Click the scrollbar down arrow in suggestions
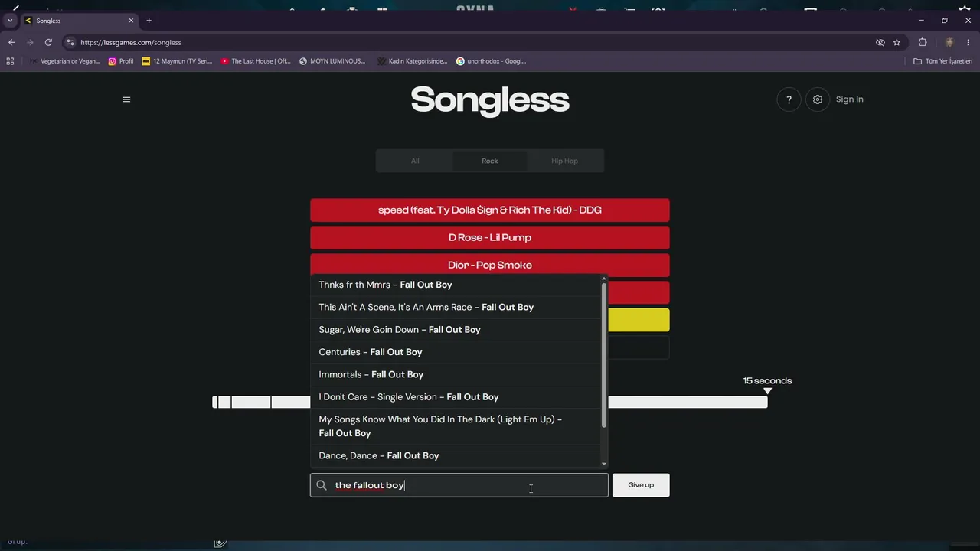 tap(604, 464)
